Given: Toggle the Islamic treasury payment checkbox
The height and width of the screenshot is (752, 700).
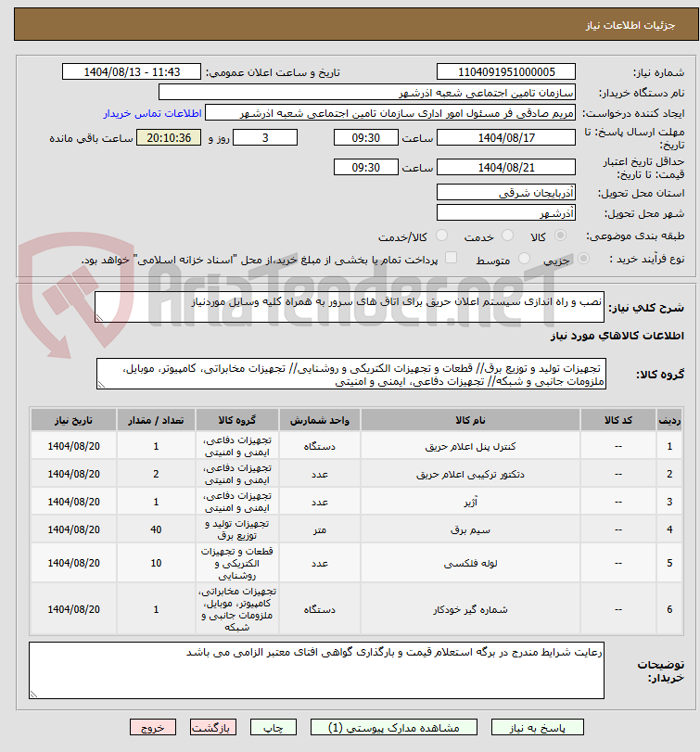Looking at the screenshot, I should [x=451, y=258].
